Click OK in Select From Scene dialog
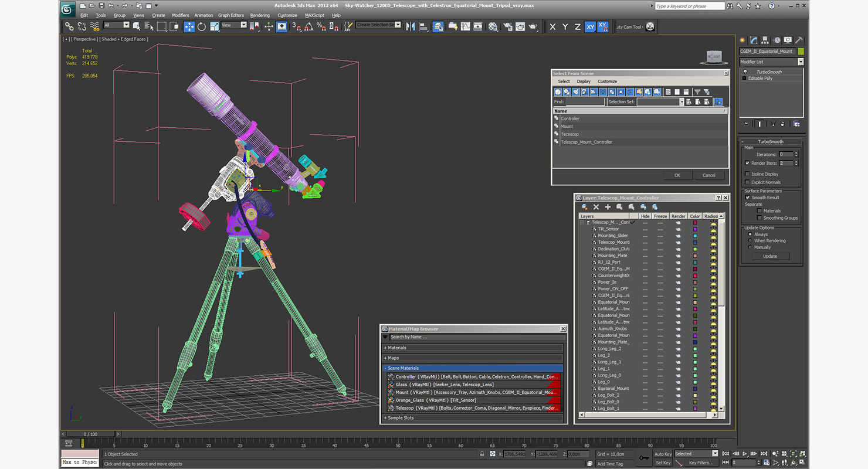Viewport: 868px width, 469px height. point(677,175)
